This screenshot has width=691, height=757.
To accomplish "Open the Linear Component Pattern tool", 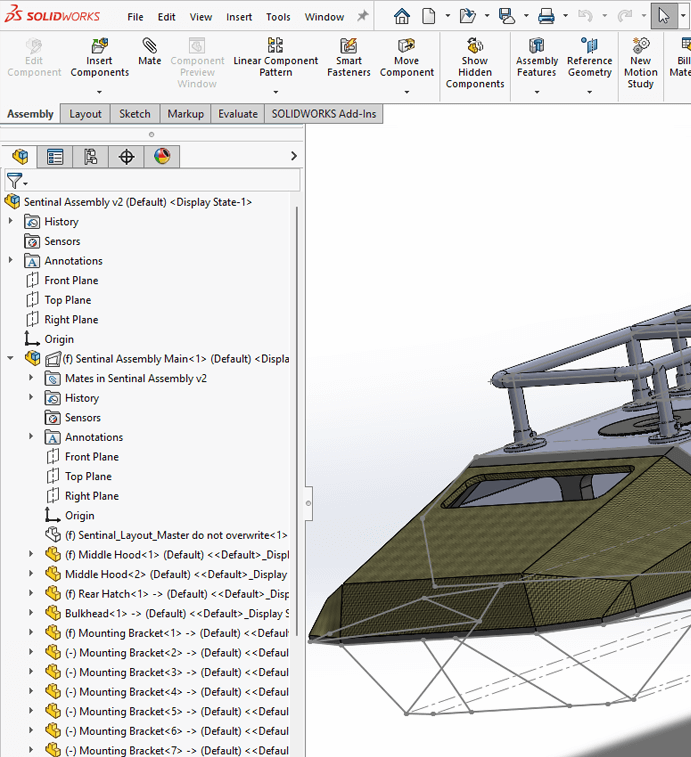I will point(276,58).
